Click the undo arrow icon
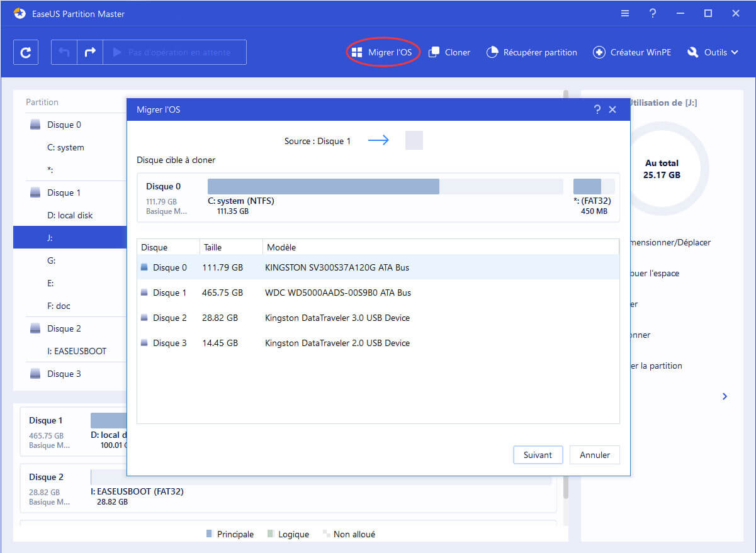 coord(64,53)
